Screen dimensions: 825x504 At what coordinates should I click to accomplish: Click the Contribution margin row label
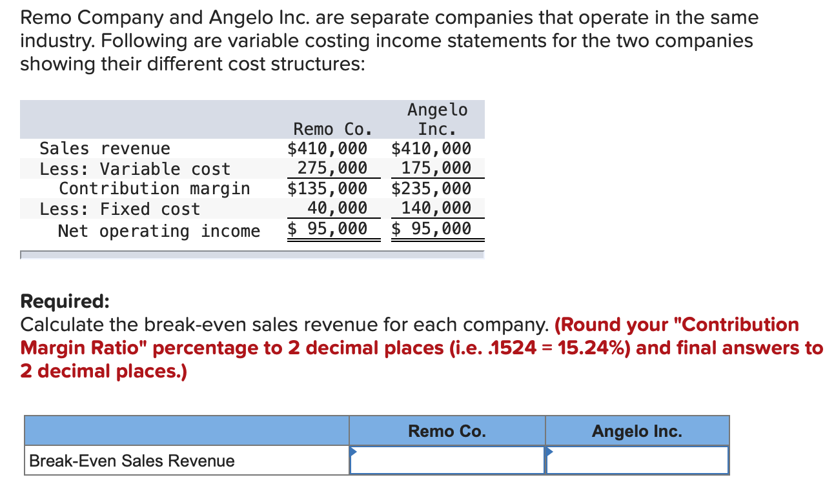(154, 188)
